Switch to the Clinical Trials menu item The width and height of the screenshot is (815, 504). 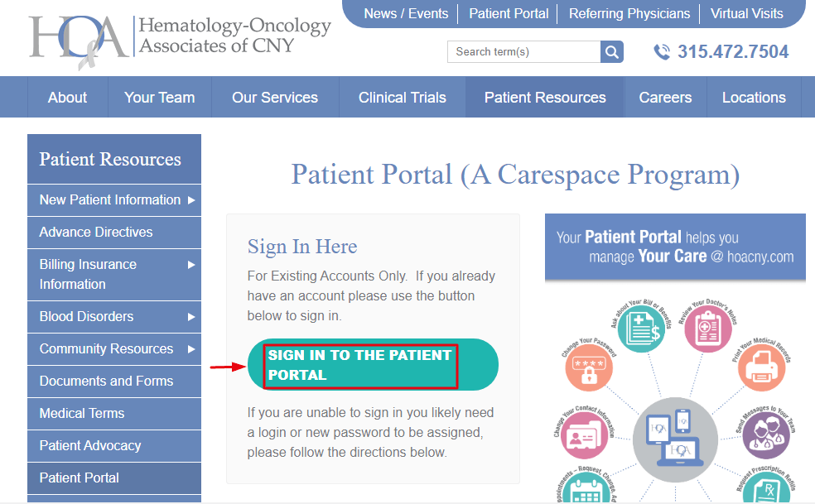[402, 97]
